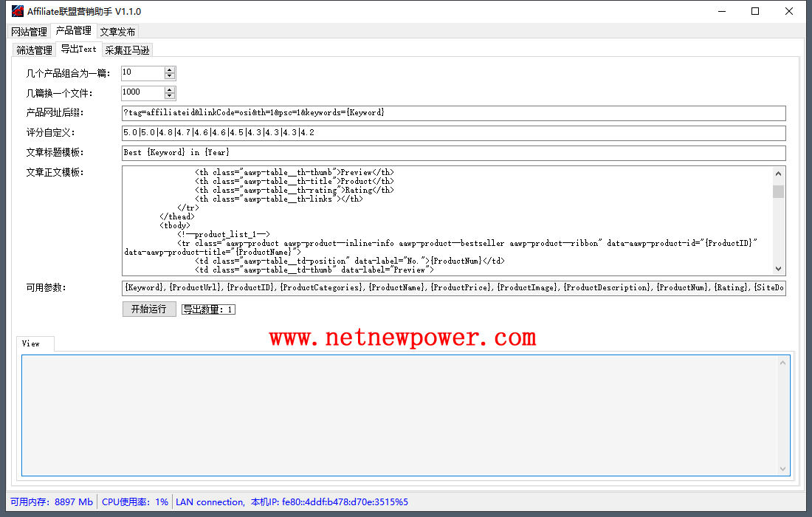Decrease the products-per-article spinner value
The width and height of the screenshot is (812, 517).
click(x=170, y=76)
